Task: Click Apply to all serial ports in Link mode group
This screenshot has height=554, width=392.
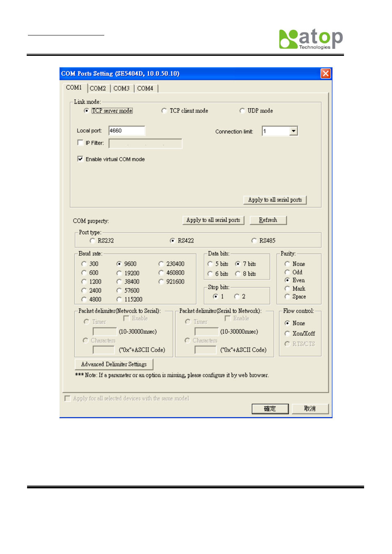Action: 275,200
